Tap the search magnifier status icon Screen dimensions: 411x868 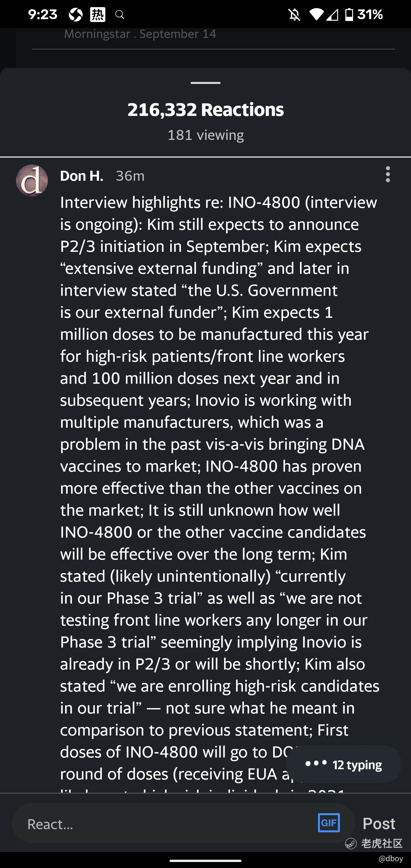tap(120, 15)
